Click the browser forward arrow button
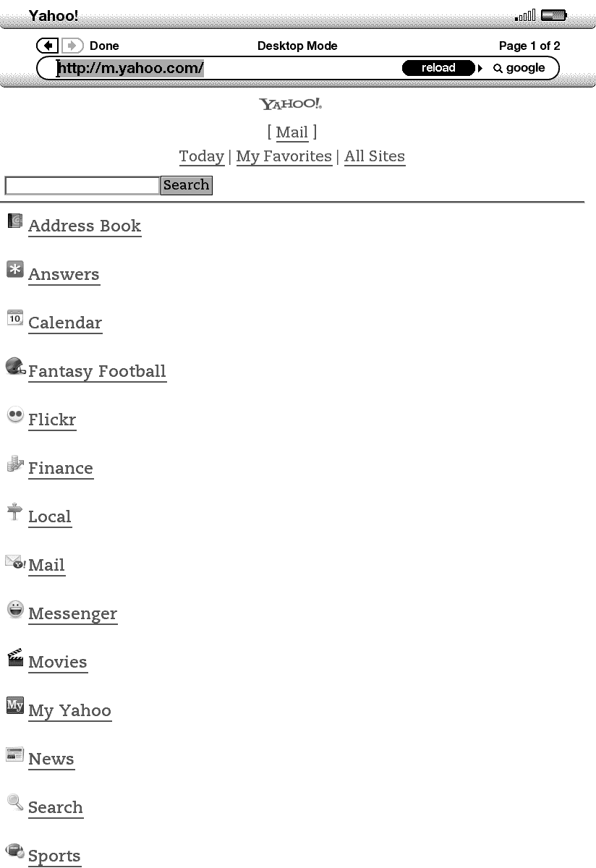This screenshot has height=868, width=596. coord(72,46)
